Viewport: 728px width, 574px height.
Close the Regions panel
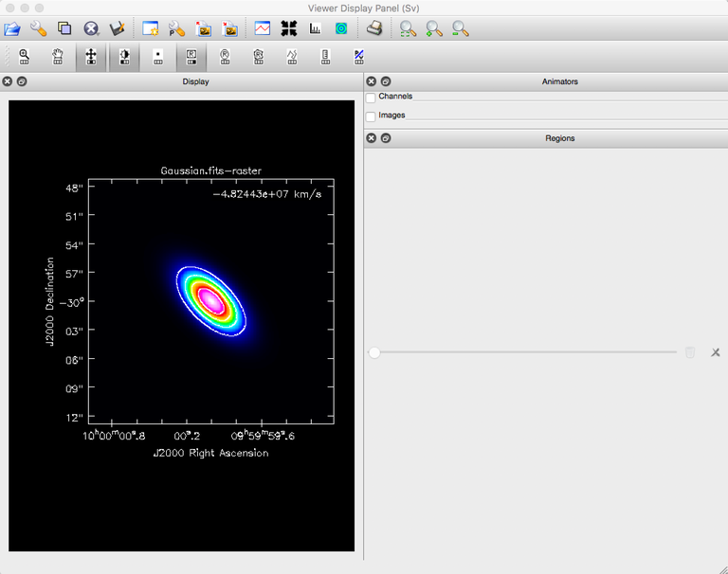click(371, 138)
